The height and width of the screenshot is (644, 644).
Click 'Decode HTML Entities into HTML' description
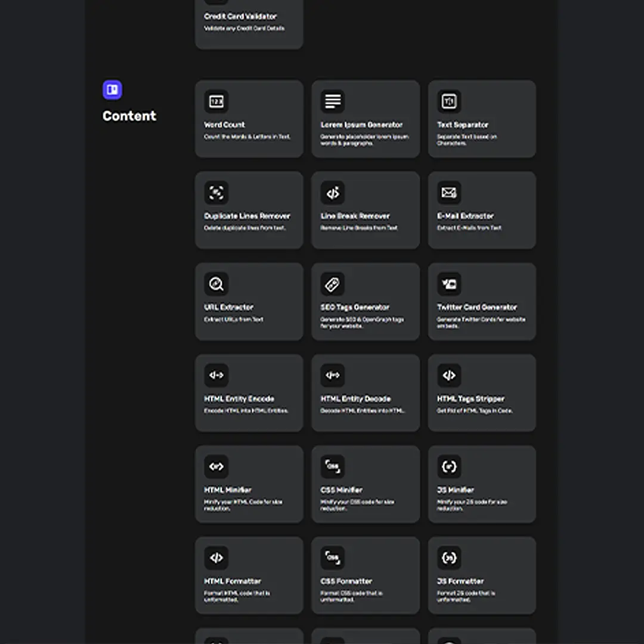363,410
